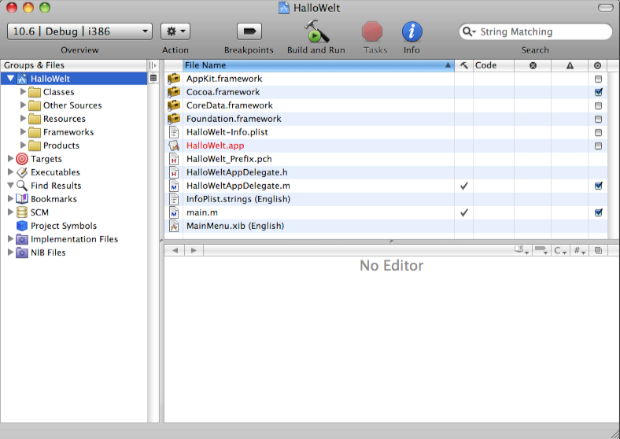Open the Info inspector icon
The height and width of the screenshot is (439, 620).
(412, 32)
